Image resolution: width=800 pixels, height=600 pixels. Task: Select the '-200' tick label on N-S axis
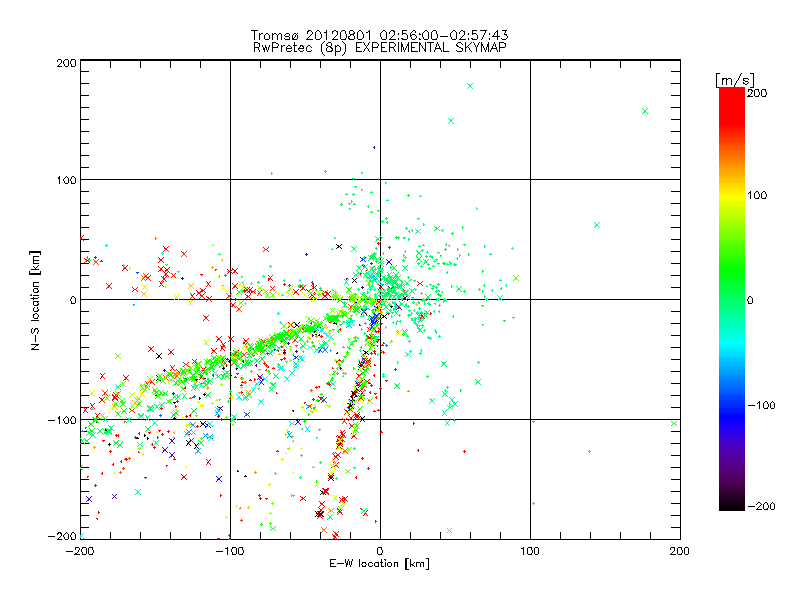[x=62, y=536]
